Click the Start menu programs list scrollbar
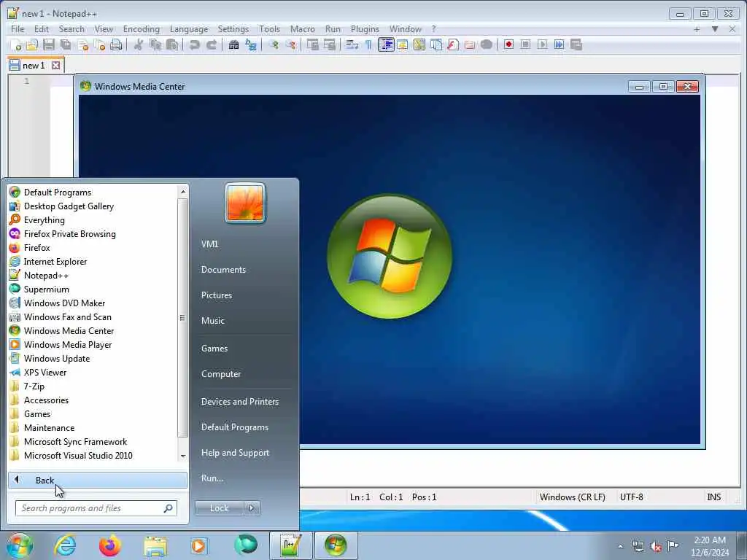This screenshot has width=747, height=560. click(182, 318)
